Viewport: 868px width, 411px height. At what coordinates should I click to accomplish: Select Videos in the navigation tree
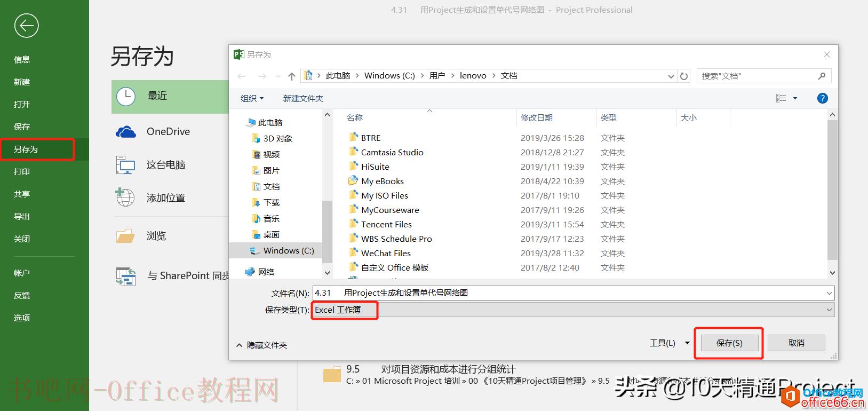266,154
